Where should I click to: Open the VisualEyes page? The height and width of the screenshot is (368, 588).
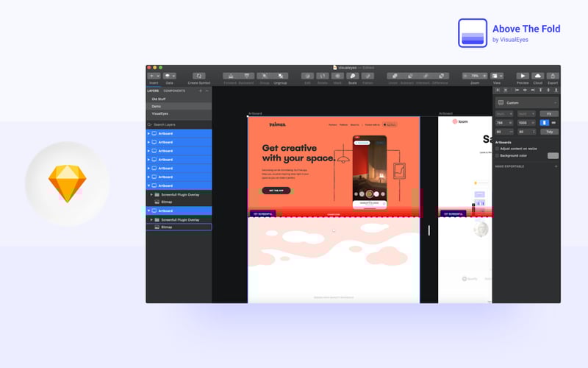tap(179, 113)
